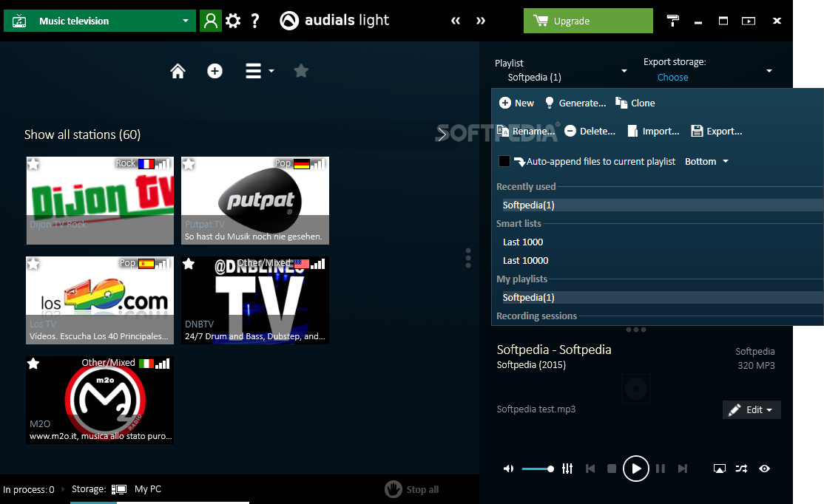Image resolution: width=824 pixels, height=504 pixels.
Task: Open the user account icon
Action: pyautogui.click(x=211, y=21)
